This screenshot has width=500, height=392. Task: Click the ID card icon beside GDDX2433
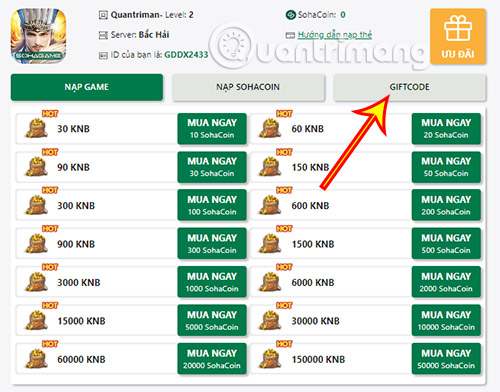pos(103,55)
